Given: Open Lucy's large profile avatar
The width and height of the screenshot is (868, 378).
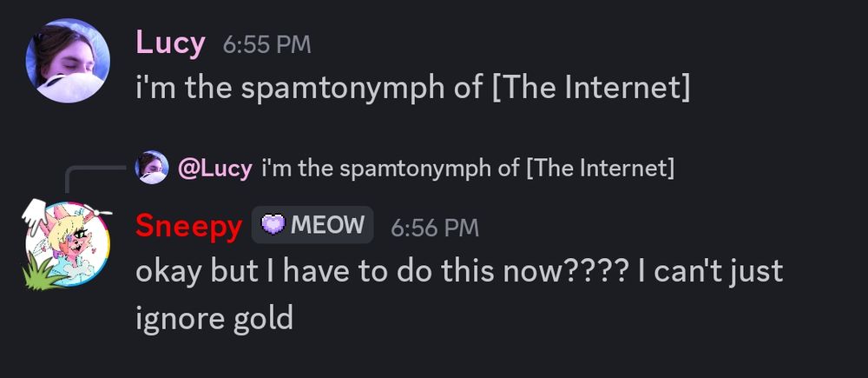Looking at the screenshot, I should click(67, 62).
